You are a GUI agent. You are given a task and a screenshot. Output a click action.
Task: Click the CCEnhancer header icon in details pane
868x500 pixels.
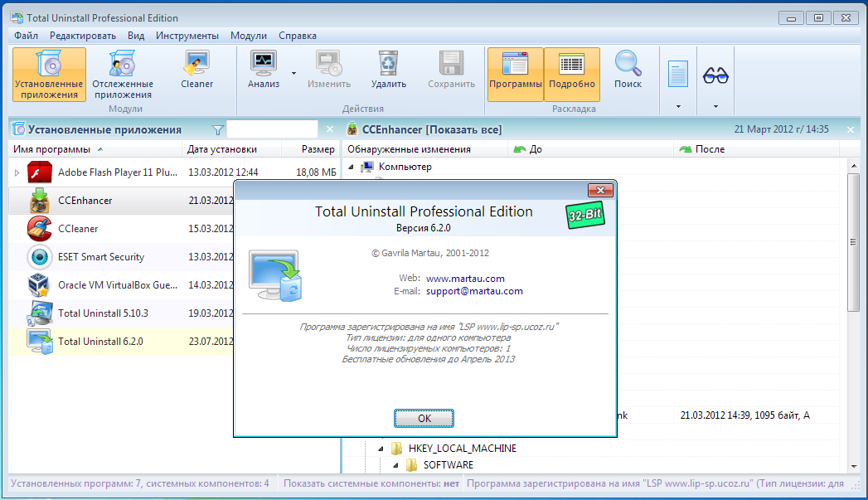[x=352, y=129]
